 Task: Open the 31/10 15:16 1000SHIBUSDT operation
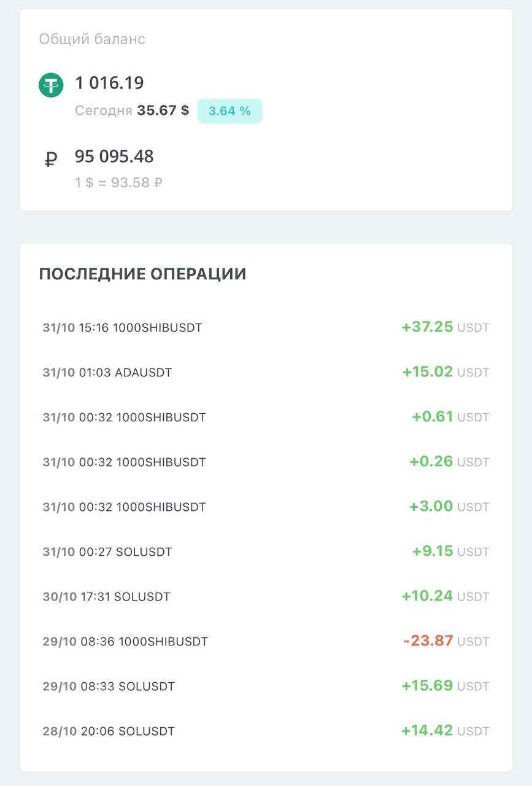266,327
